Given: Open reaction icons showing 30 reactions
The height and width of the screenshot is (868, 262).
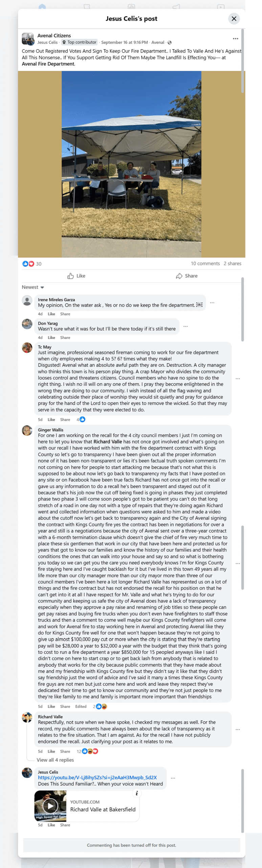Looking at the screenshot, I should coord(28,264).
